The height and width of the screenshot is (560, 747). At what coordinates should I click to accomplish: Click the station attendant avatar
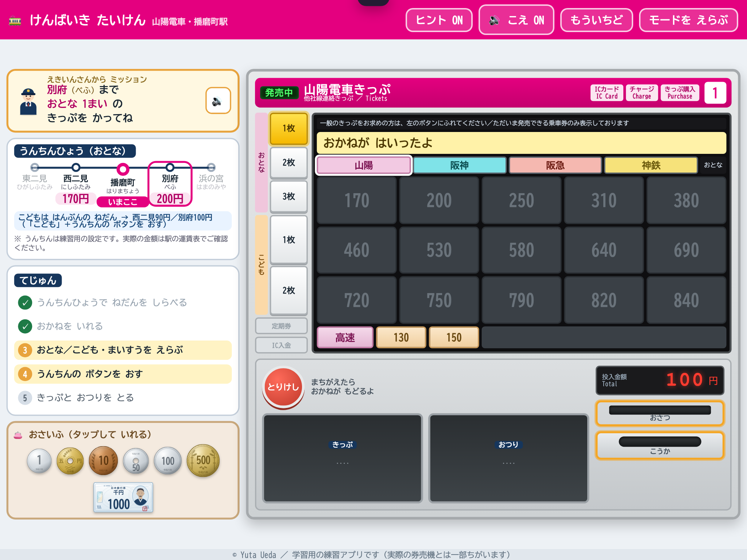click(28, 102)
